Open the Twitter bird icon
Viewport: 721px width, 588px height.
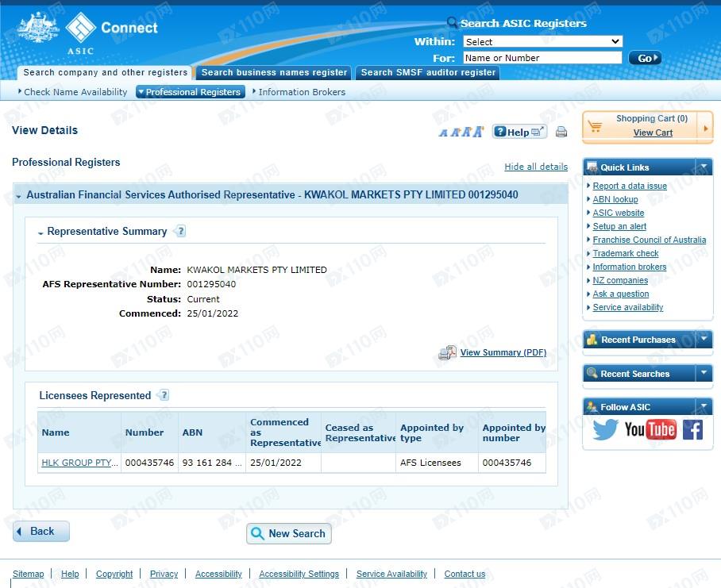click(605, 429)
